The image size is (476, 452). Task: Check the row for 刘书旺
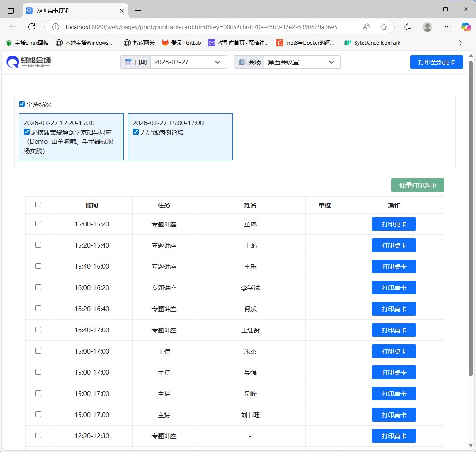tap(38, 414)
